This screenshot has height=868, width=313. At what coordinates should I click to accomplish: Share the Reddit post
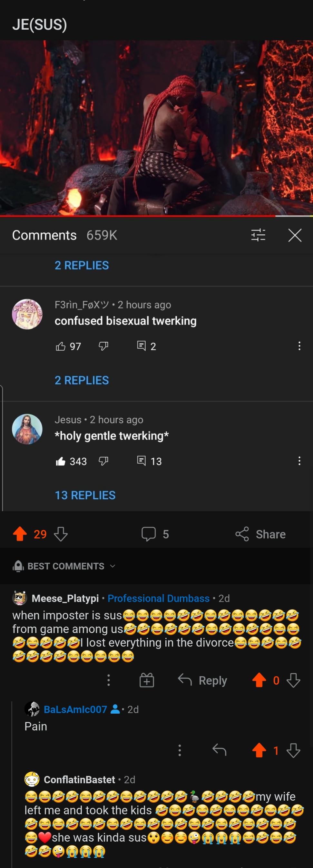pyautogui.click(x=260, y=534)
